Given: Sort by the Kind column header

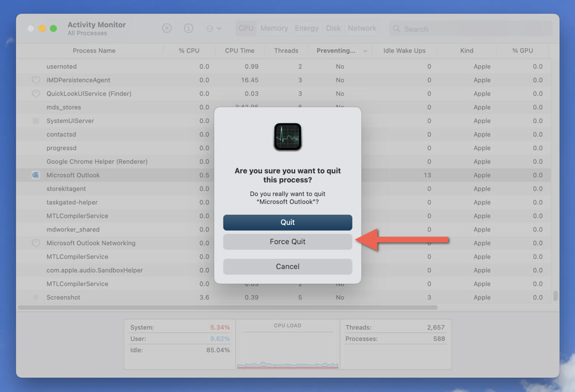Looking at the screenshot, I should pyautogui.click(x=466, y=50).
